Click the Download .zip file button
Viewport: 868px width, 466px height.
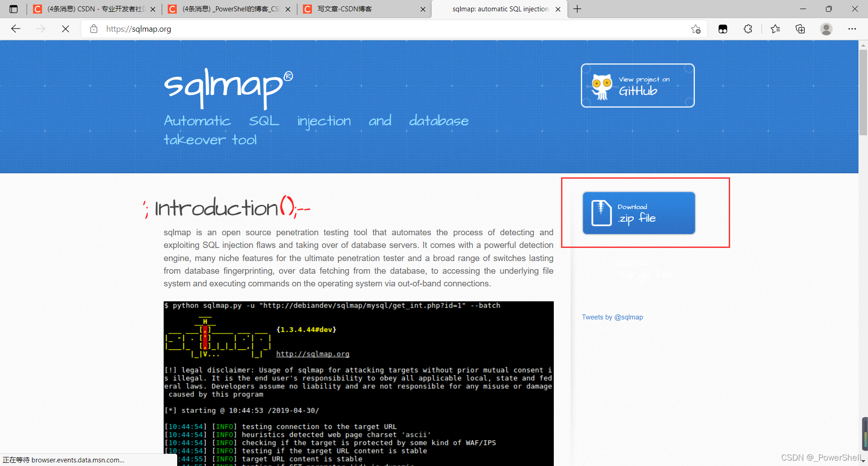click(638, 213)
